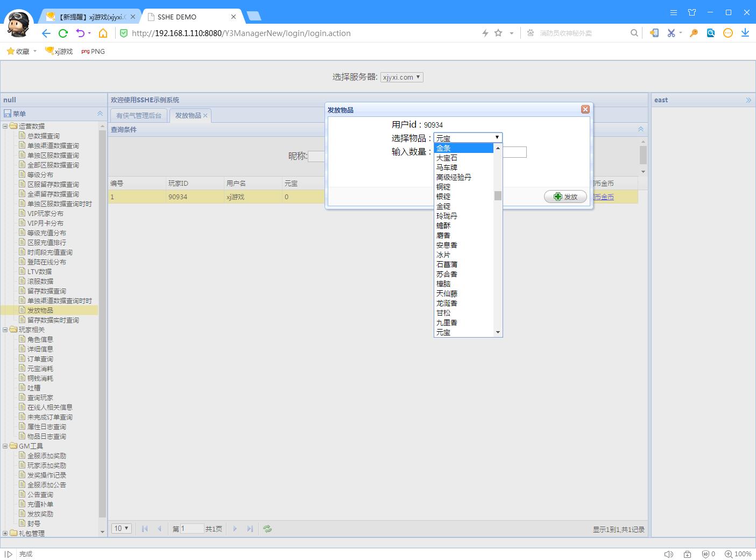Collapse the 运营数据 tree folder
This screenshot has height=560, width=756.
5,126
